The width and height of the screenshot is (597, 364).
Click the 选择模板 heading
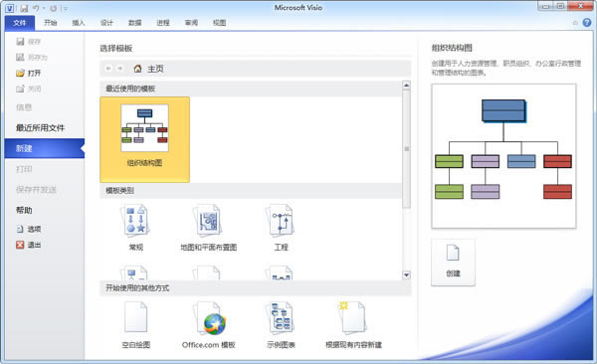[x=116, y=49]
